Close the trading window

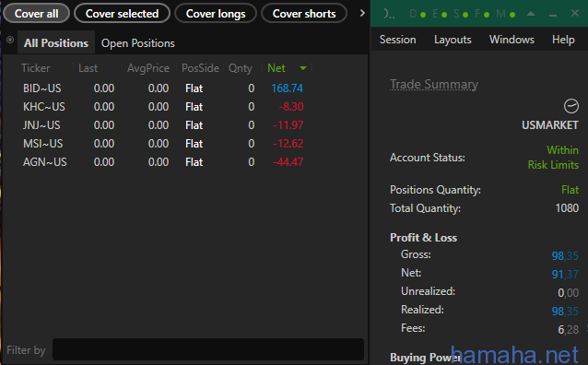click(575, 14)
